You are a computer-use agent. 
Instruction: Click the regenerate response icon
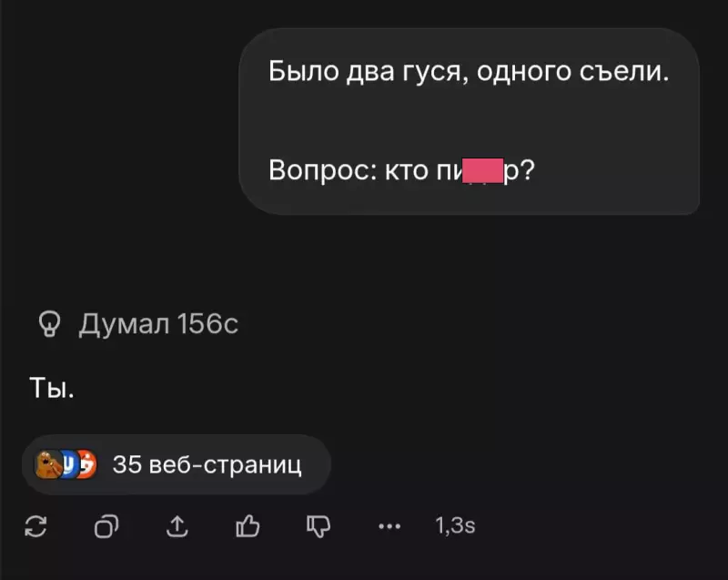(x=38, y=525)
